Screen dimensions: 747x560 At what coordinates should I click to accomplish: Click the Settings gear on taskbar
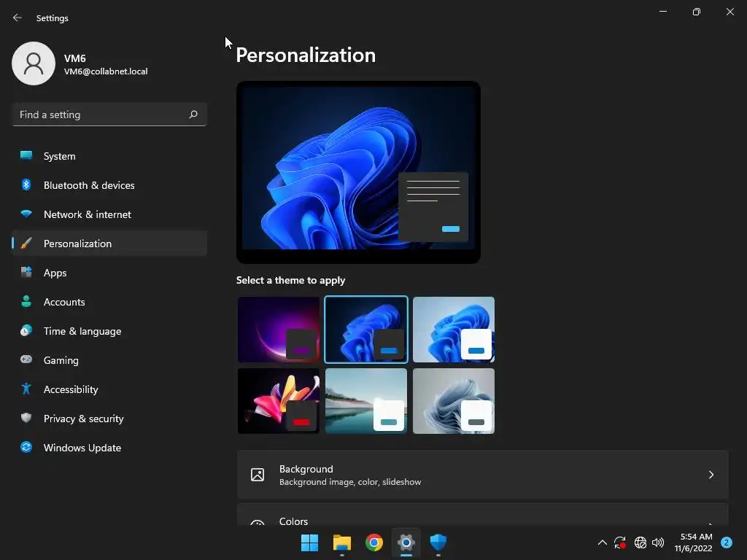(406, 542)
